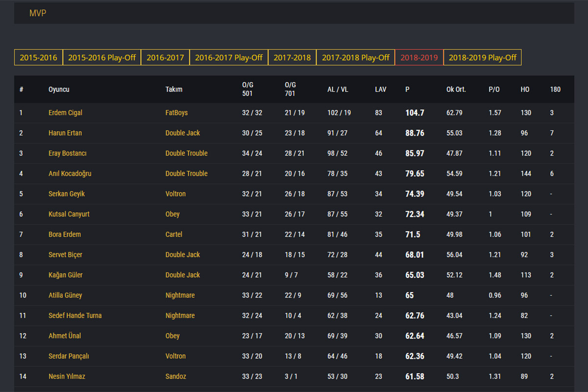The height and width of the screenshot is (392, 588).
Task: Open Eray Bostancı player page
Action: click(x=67, y=153)
